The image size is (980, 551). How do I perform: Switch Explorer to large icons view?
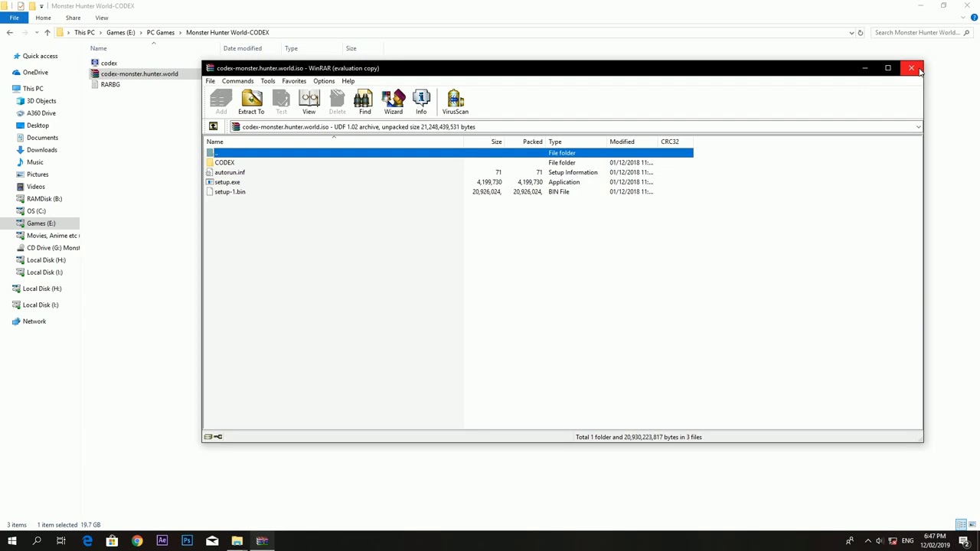(972, 525)
